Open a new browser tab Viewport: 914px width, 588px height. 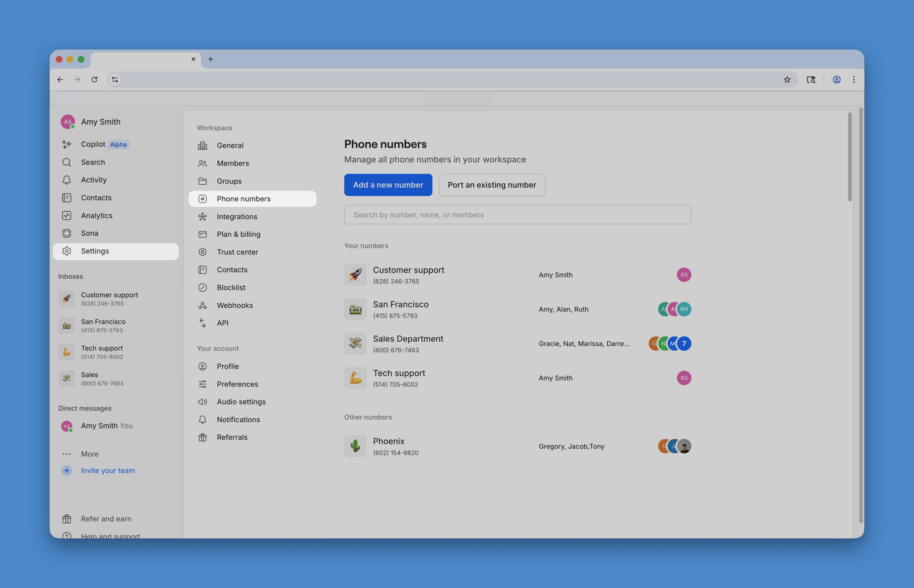210,59
